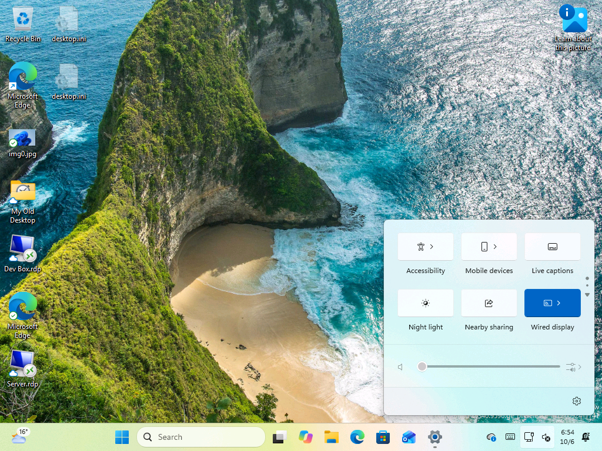Launch Microsoft Edge from the taskbar
The image size is (602, 451).
pyautogui.click(x=357, y=437)
